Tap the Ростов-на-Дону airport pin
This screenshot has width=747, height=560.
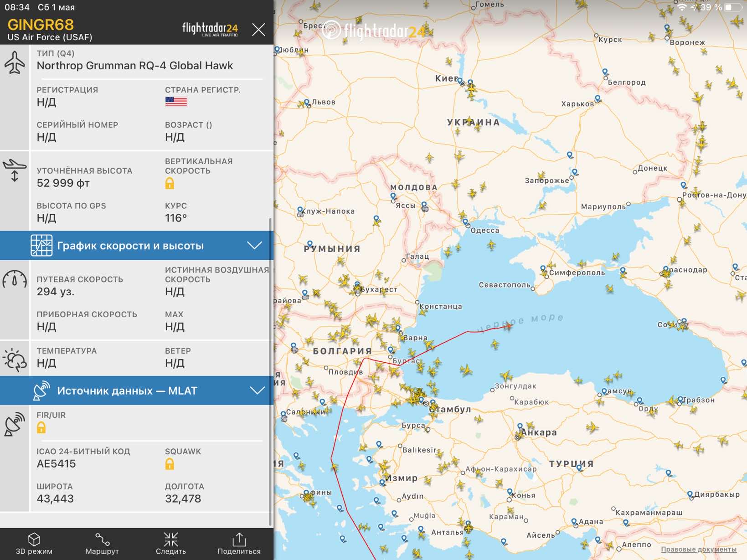(684, 185)
